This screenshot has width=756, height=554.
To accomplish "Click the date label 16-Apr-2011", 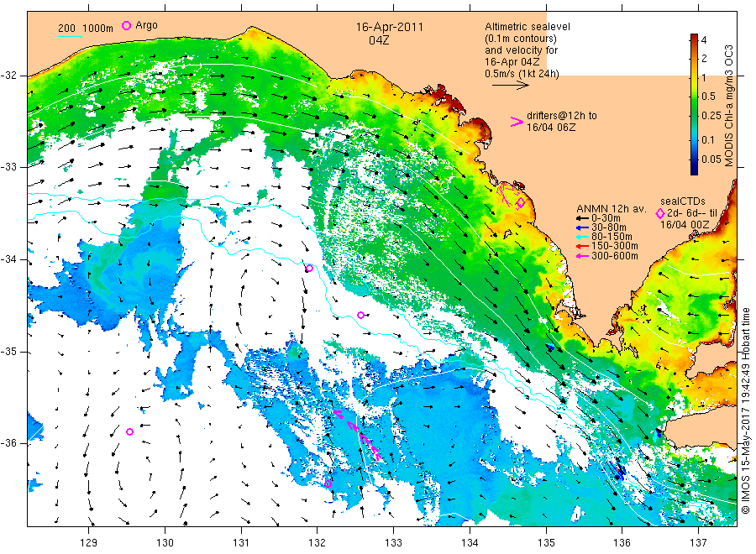I will coord(389,27).
